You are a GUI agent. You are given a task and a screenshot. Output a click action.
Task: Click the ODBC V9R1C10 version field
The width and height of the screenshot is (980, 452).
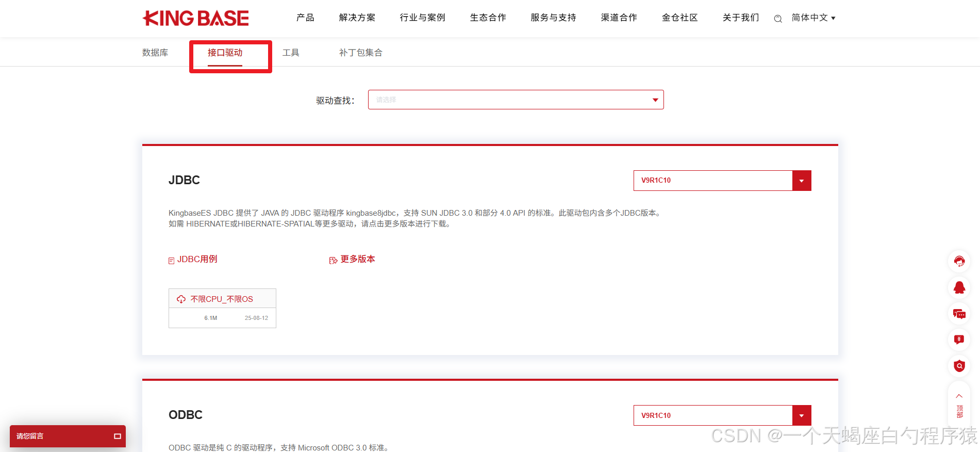click(x=713, y=415)
